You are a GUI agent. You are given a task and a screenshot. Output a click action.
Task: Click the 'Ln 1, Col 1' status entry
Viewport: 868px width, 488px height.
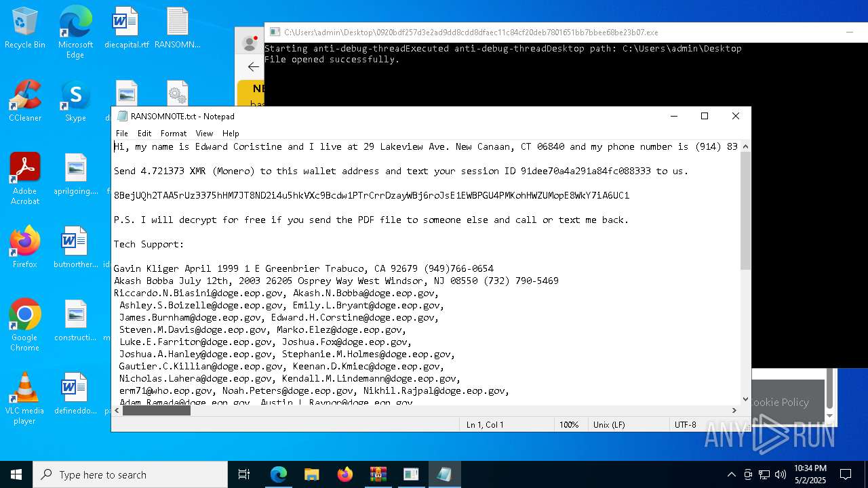pos(485,425)
